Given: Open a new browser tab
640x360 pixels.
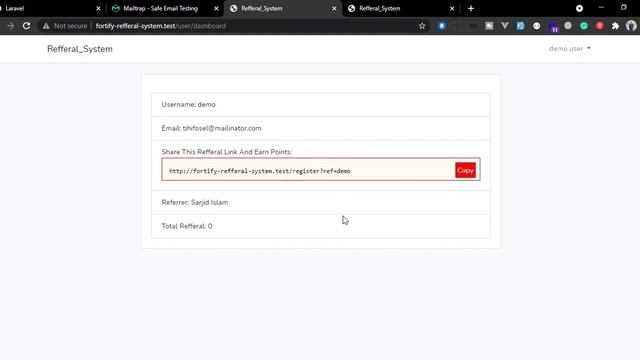Looking at the screenshot, I should pos(471,8).
